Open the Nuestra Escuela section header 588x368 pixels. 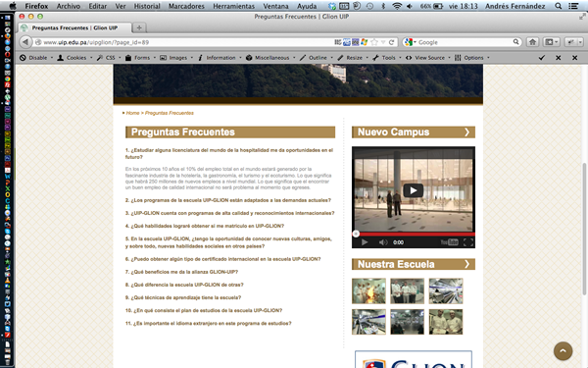(414, 264)
